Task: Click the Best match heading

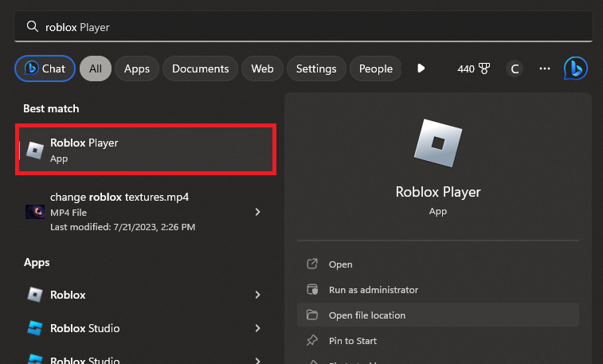Action: tap(51, 109)
